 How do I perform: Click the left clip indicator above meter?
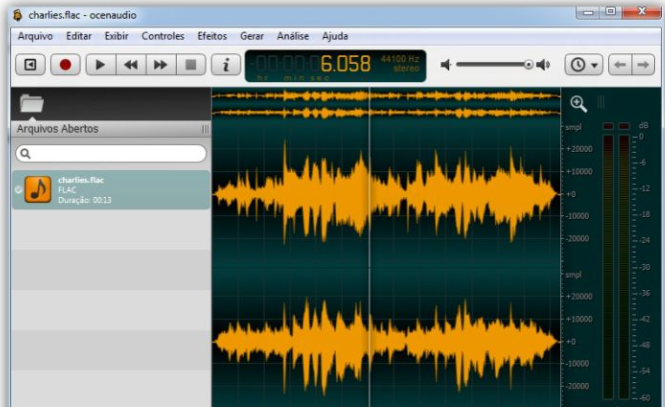608,126
